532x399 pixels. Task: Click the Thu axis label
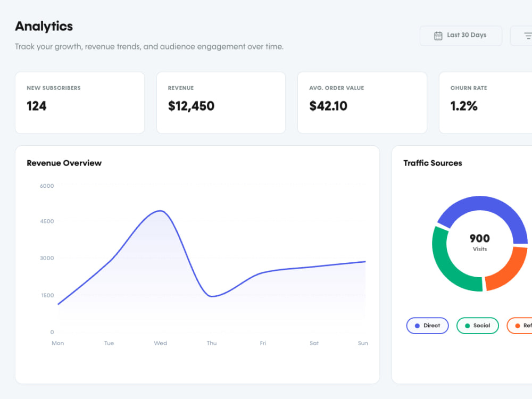[x=212, y=343]
